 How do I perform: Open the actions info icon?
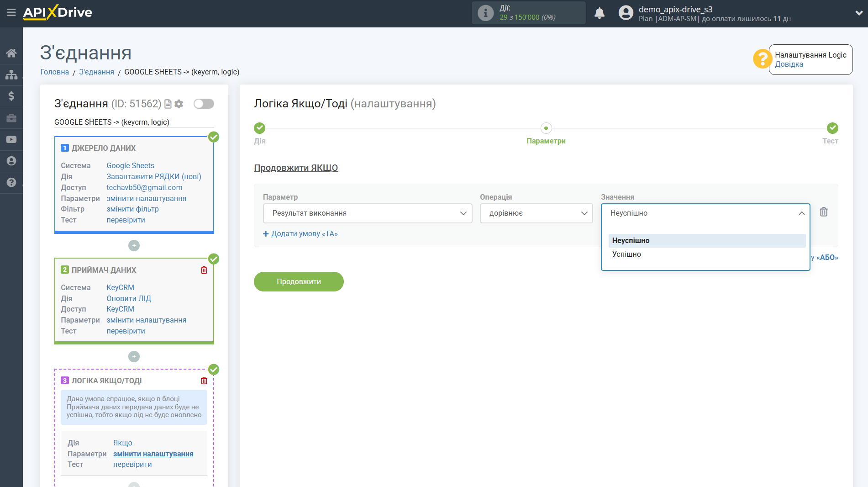click(485, 13)
